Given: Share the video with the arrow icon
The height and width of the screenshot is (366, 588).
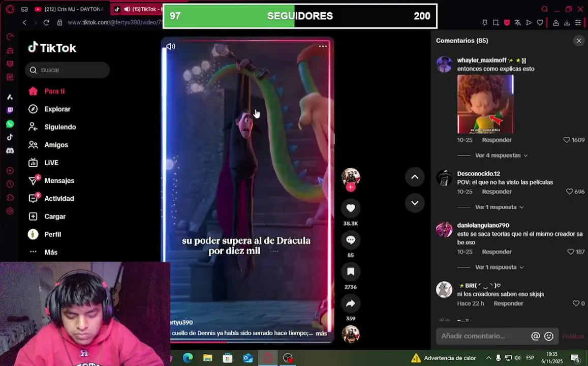Looking at the screenshot, I should pos(351,303).
